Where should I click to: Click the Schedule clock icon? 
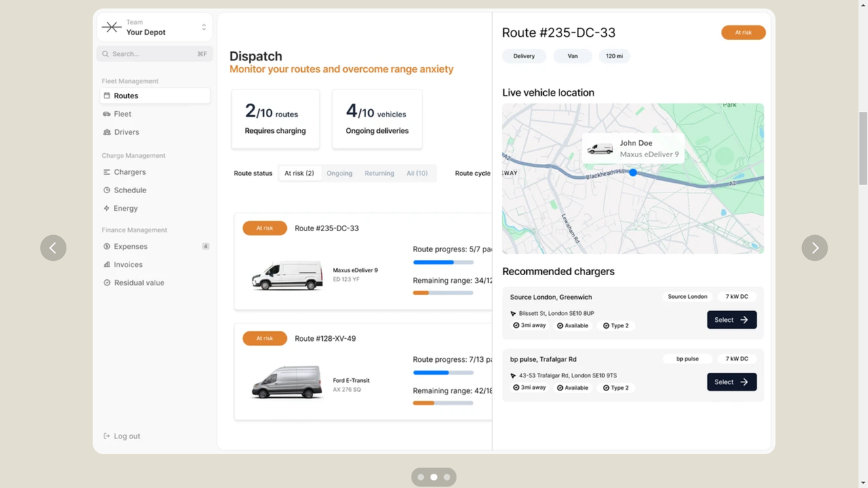106,190
